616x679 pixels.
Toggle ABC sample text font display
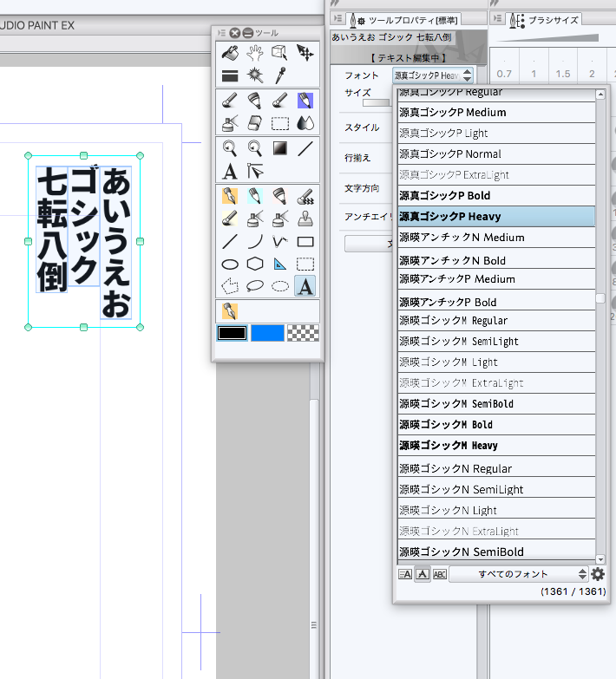[x=440, y=574]
